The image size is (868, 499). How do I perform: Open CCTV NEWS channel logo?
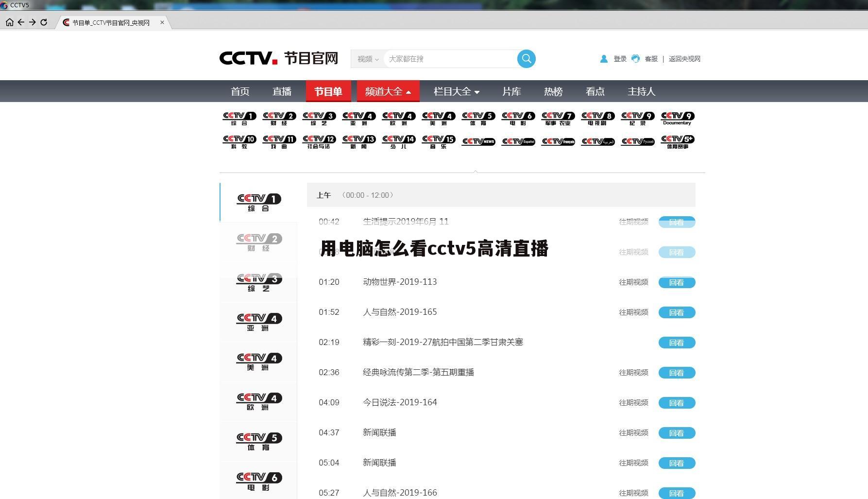478,141
